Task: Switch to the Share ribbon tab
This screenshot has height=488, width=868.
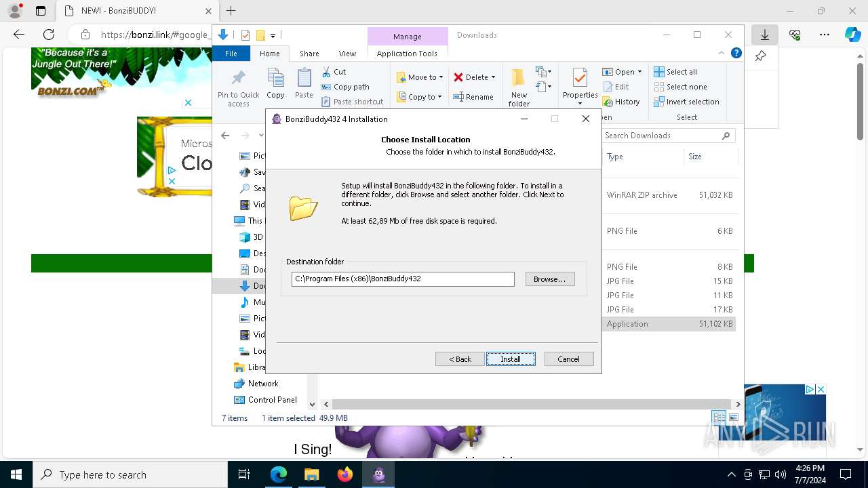Action: [x=309, y=54]
